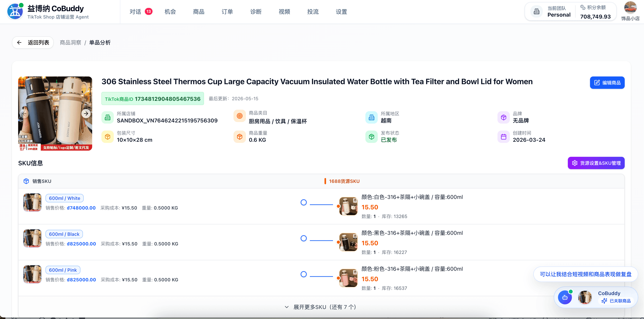Image resolution: width=644 pixels, height=319 pixels.
Task: Open the 对话 tab with 13 badge
Action: pos(141,12)
